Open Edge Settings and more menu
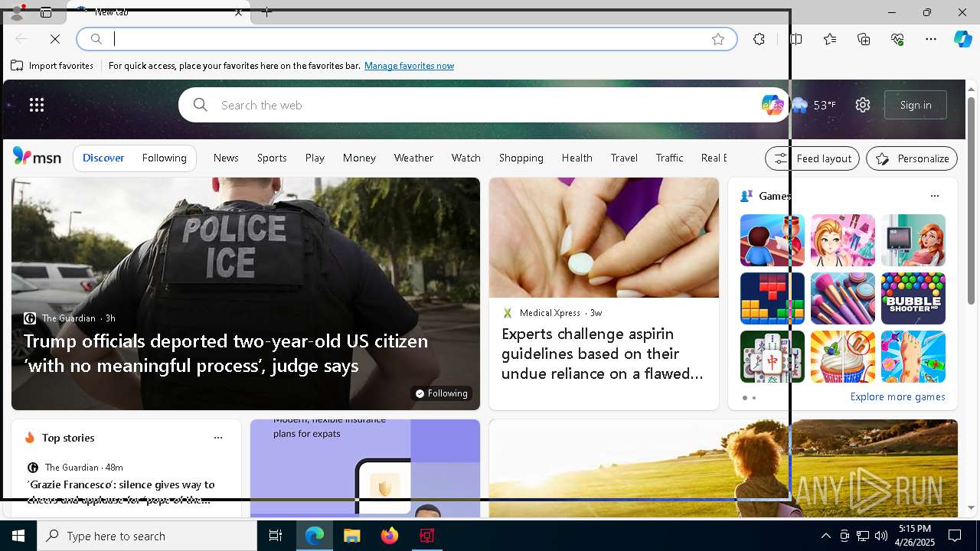This screenshot has width=980, height=551. pos(931,39)
